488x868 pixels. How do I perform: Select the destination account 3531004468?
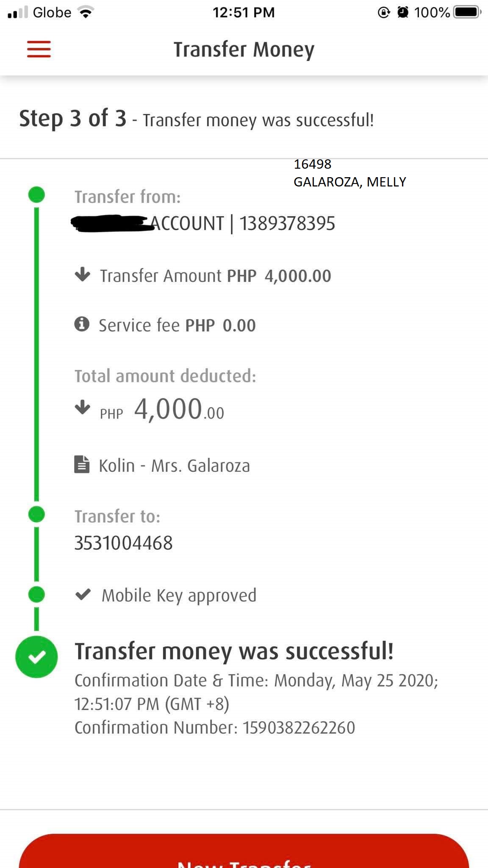tap(123, 543)
